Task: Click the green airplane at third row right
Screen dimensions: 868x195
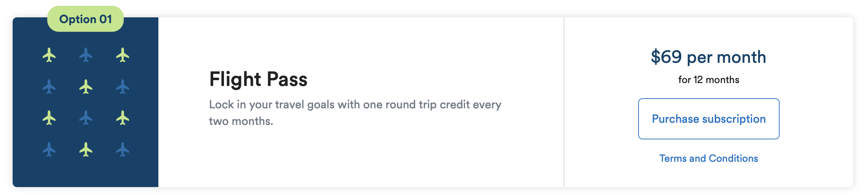Action: click(x=123, y=118)
